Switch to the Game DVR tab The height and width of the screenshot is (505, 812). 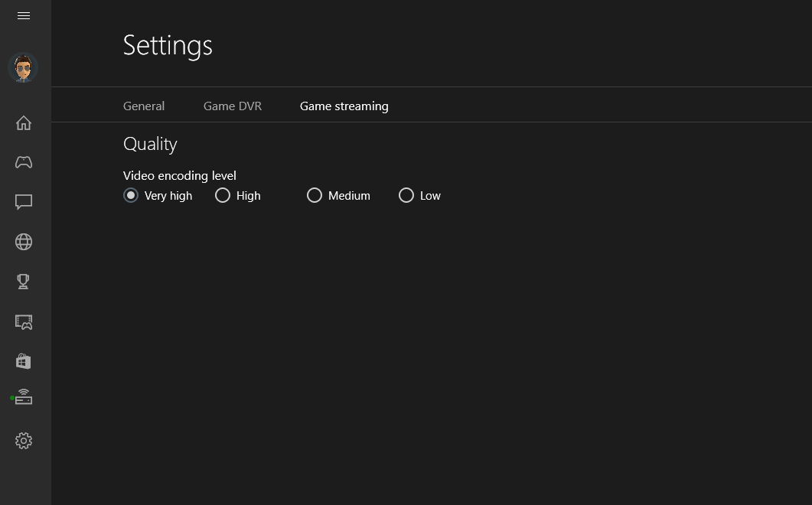pos(233,106)
